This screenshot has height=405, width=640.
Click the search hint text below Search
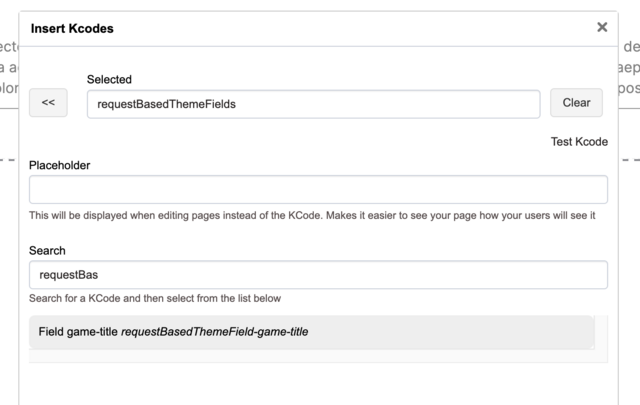click(x=155, y=298)
